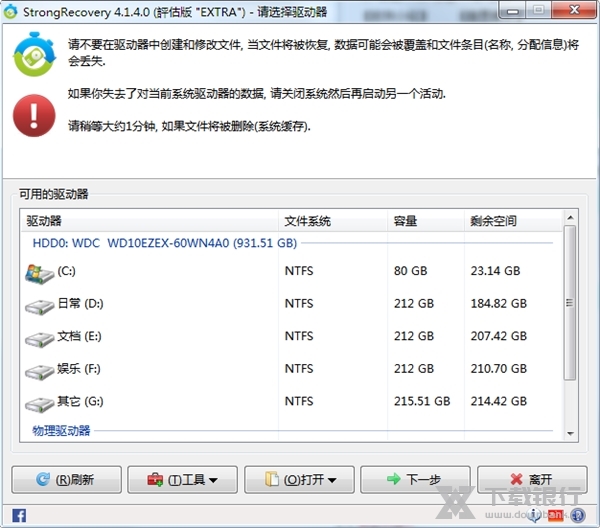The width and height of the screenshot is (600, 528).
Task: Click the drive list scrollbar thumb
Action: coord(570,303)
